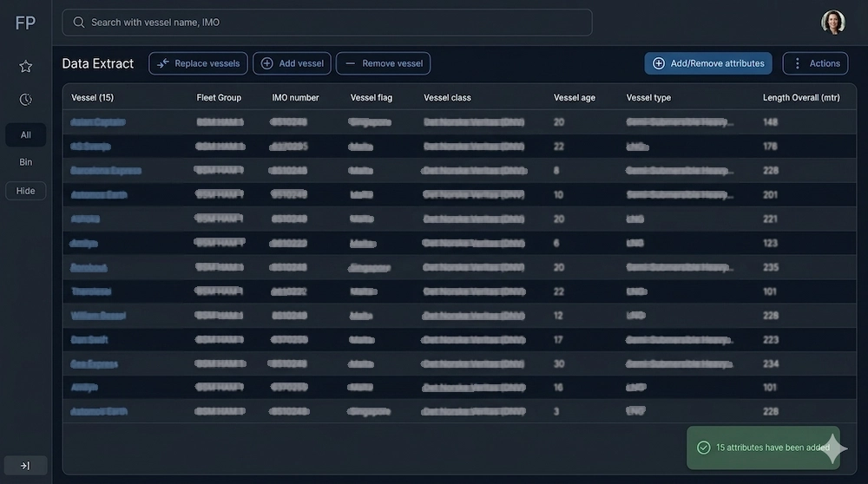The width and height of the screenshot is (868, 484).
Task: Open history via the clock icon
Action: tap(26, 100)
